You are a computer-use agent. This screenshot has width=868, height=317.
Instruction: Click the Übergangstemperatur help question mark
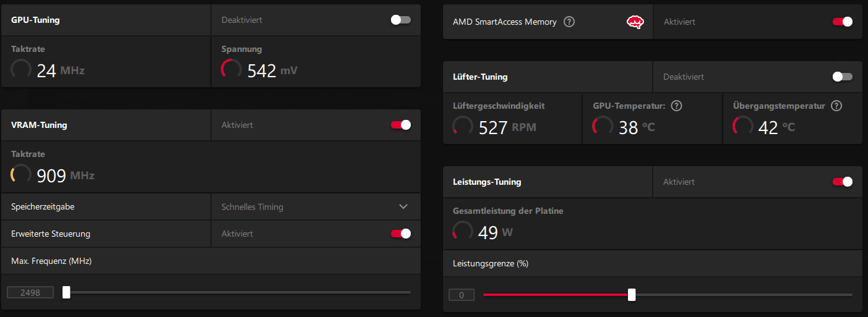[836, 106]
